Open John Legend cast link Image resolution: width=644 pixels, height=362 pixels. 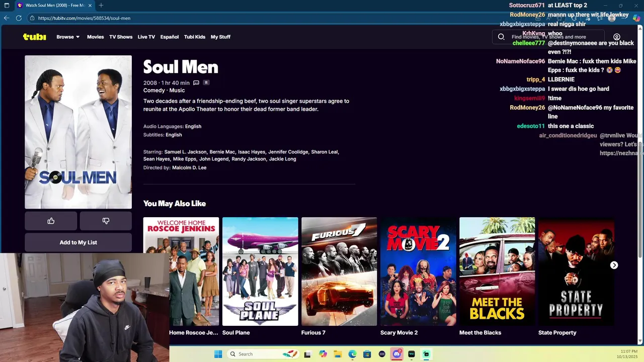pos(215,159)
